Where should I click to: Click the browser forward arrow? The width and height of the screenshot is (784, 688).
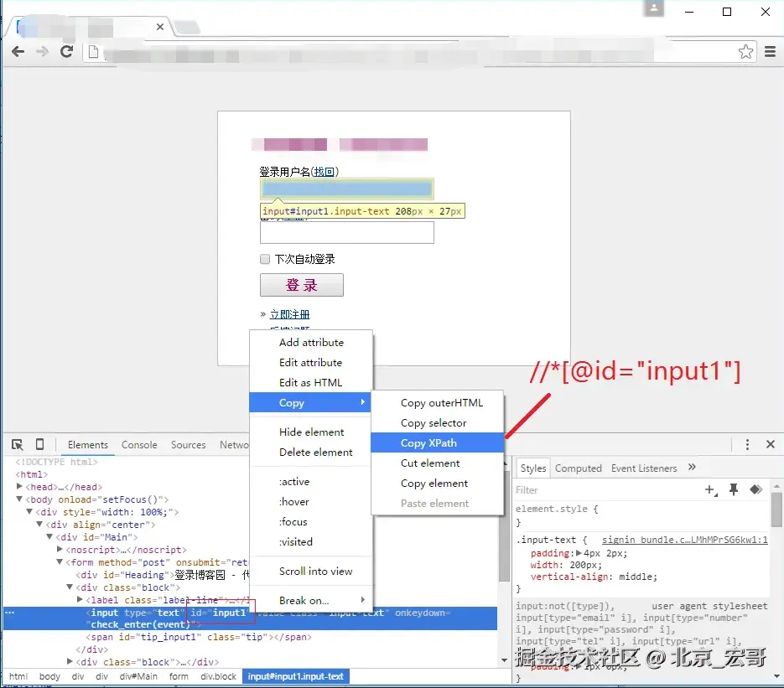click(x=43, y=51)
